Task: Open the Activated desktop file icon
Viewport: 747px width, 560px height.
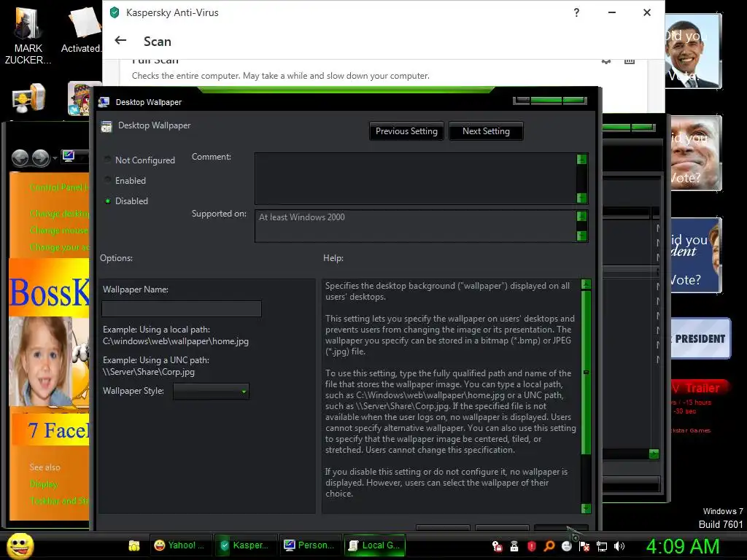Action: click(x=81, y=29)
